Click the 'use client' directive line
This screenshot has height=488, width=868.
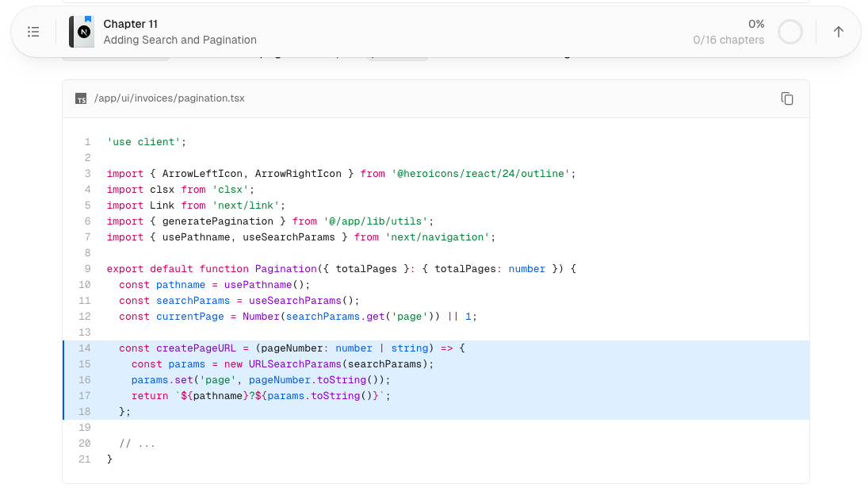click(146, 142)
